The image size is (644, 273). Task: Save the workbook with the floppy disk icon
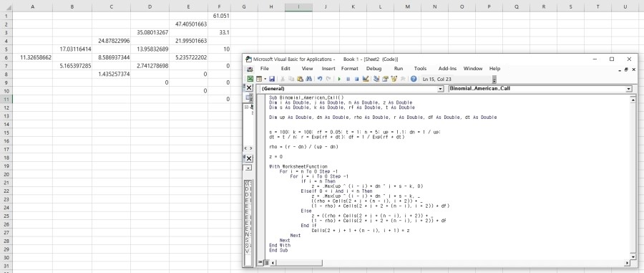pos(272,79)
